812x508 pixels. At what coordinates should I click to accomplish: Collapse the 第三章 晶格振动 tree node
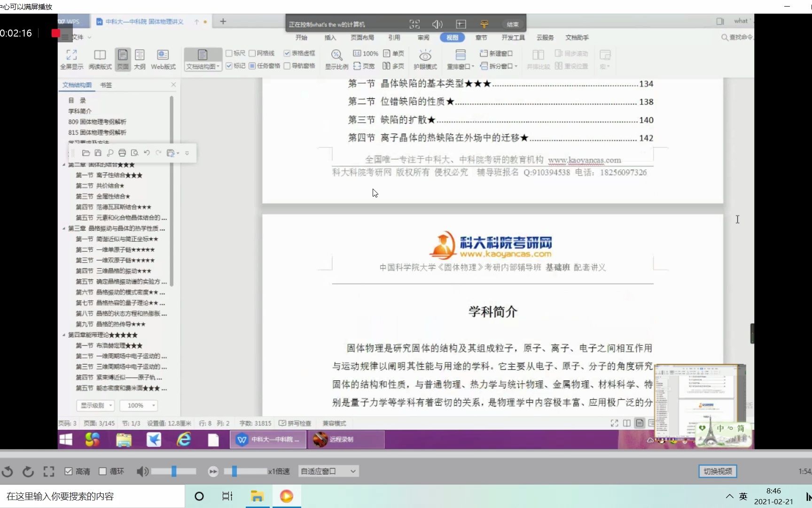pos(64,229)
